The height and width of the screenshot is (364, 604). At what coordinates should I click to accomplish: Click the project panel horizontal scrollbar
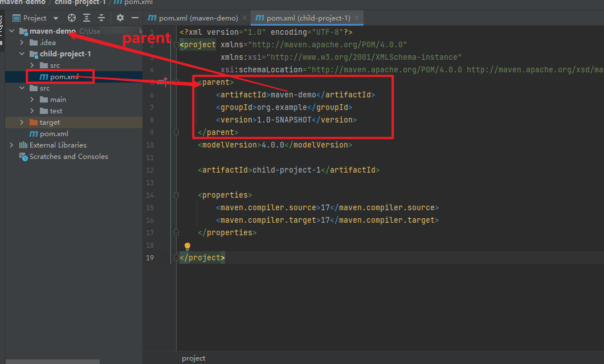[x=52, y=362]
